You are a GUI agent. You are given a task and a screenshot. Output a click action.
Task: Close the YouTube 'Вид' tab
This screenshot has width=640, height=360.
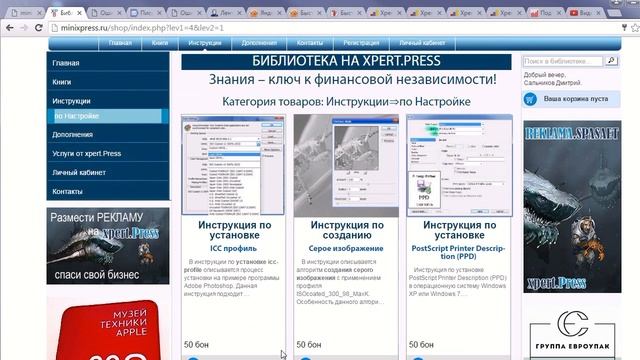click(599, 13)
